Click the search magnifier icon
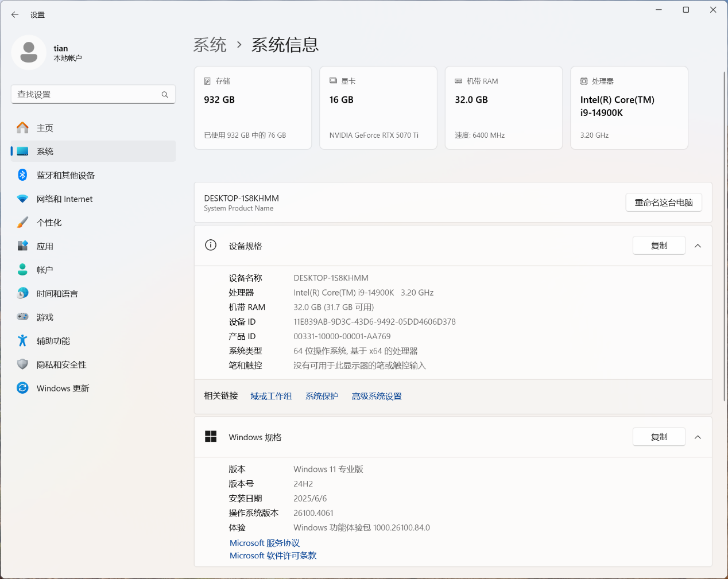The height and width of the screenshot is (579, 728). (165, 95)
